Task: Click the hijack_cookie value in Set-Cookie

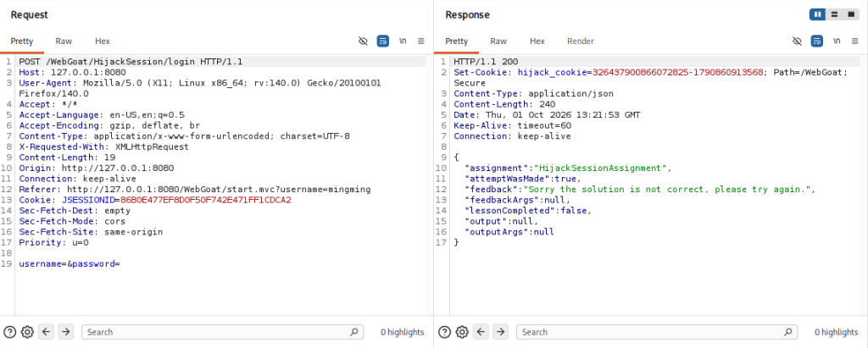Action: point(677,73)
